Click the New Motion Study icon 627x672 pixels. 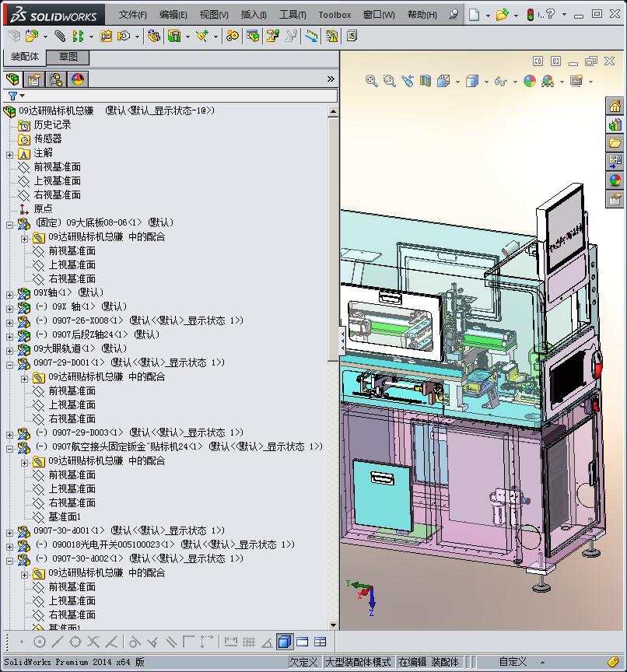[x=233, y=36]
